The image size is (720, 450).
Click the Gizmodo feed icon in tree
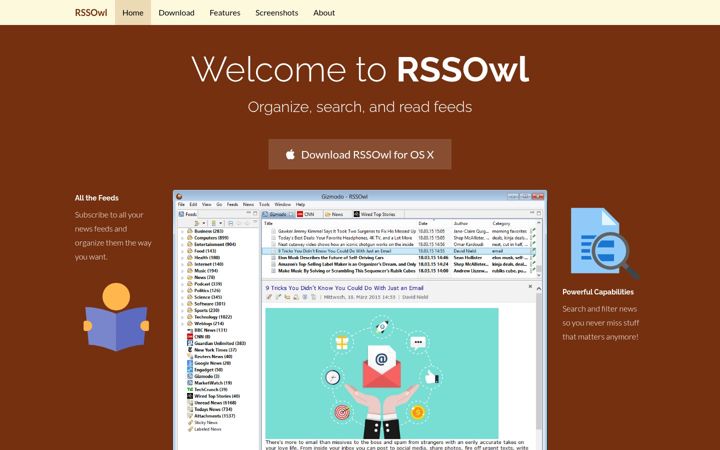click(x=190, y=376)
